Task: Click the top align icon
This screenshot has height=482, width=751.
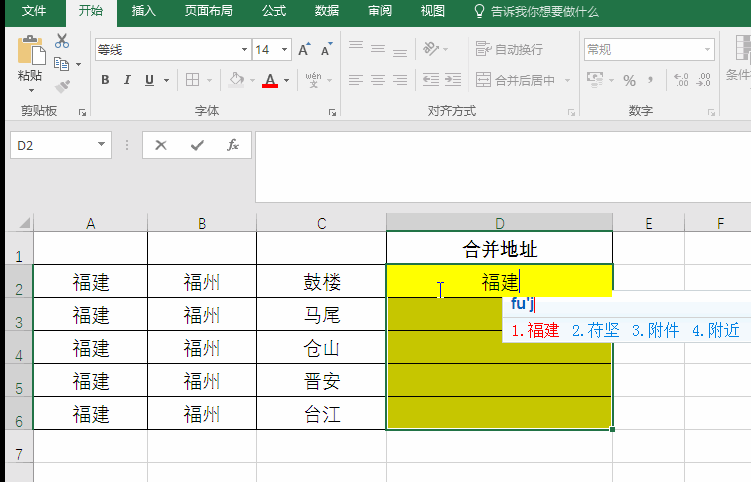Action: pyautogui.click(x=356, y=46)
